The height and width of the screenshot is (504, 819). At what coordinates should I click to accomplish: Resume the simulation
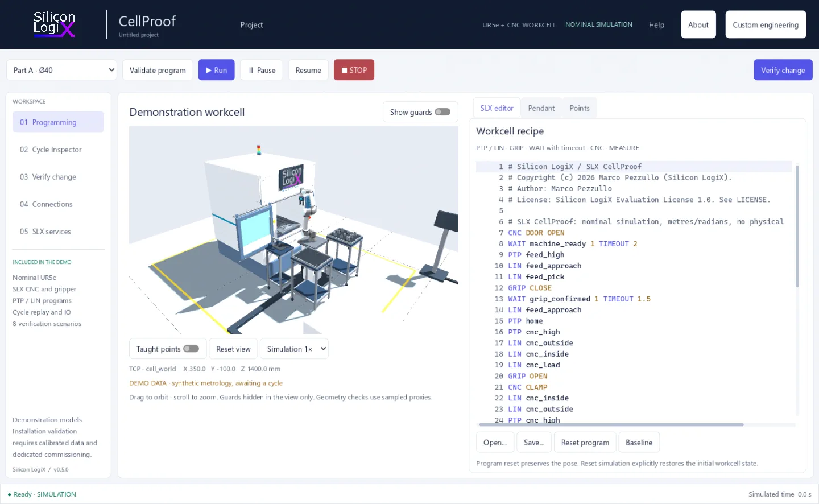[x=308, y=70]
